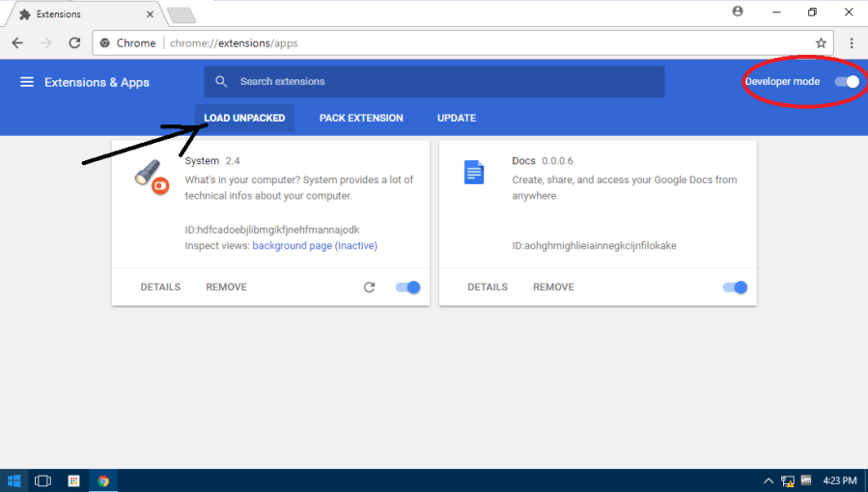View Details of Docs app
Viewport: 868px width, 492px height.
click(488, 287)
